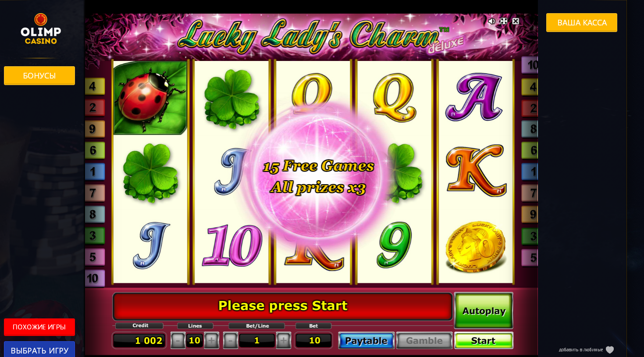Decrease Lines with minus button

click(x=178, y=341)
